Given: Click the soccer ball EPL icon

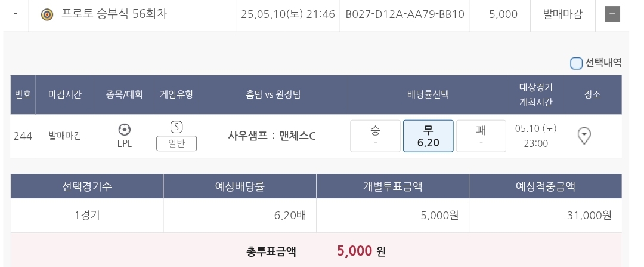Looking at the screenshot, I should [x=125, y=130].
